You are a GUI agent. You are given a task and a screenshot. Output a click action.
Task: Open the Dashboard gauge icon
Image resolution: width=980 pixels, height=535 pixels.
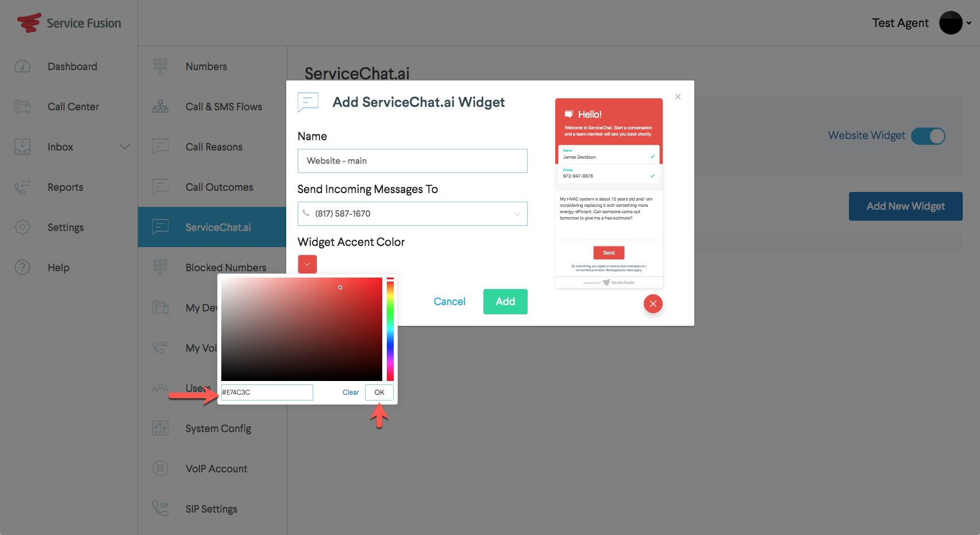tap(22, 67)
